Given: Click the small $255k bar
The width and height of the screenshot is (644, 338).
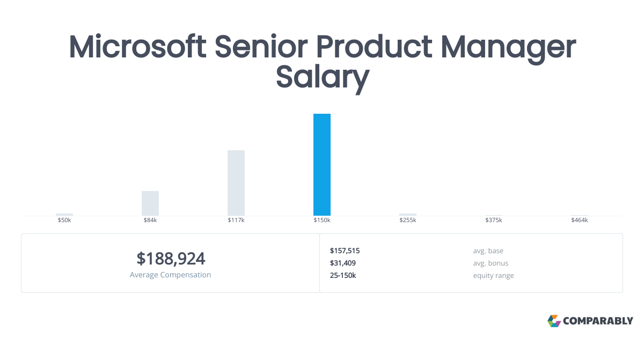Looking at the screenshot, I should (x=408, y=215).
